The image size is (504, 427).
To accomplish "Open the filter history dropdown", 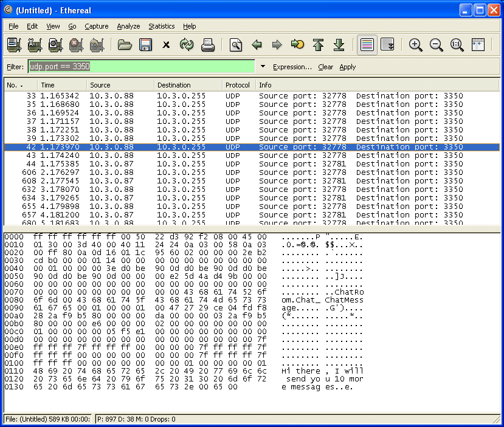I will (263, 67).
